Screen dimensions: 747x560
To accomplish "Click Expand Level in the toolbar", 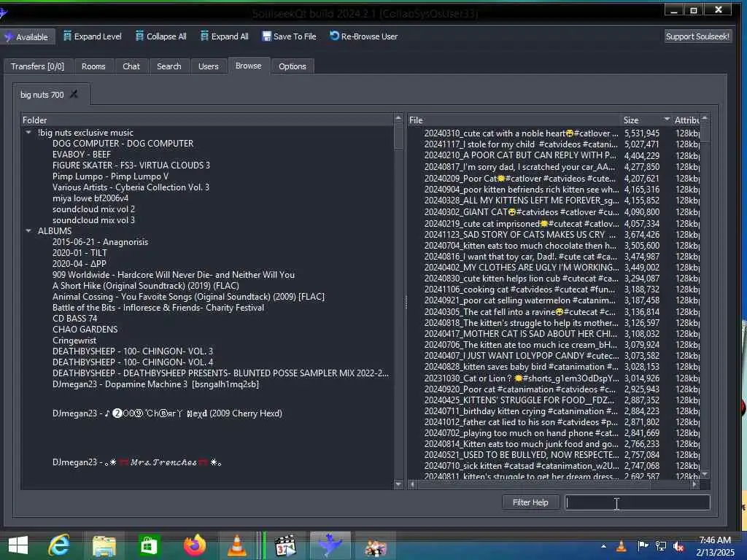I will 93,36.
